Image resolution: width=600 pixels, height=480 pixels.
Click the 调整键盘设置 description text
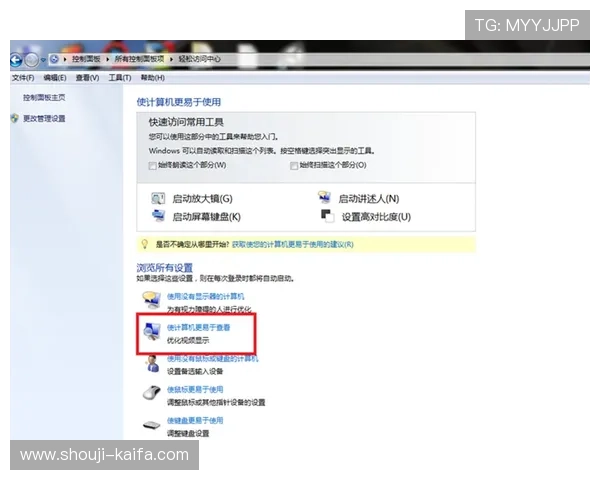[x=188, y=433]
